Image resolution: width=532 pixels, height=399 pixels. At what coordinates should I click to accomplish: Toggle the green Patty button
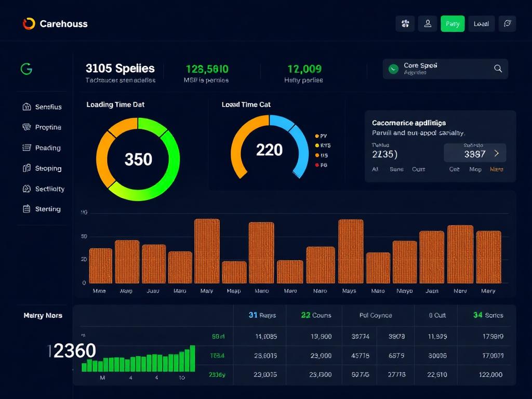point(452,24)
